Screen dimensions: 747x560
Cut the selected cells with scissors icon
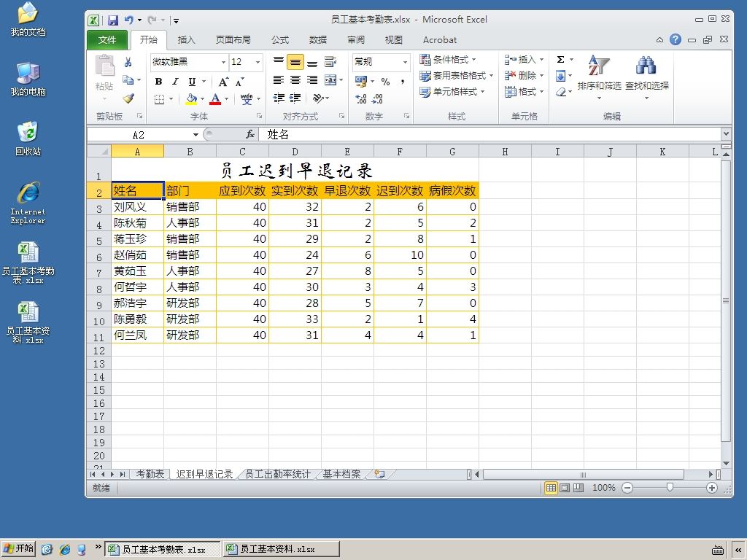(x=128, y=62)
